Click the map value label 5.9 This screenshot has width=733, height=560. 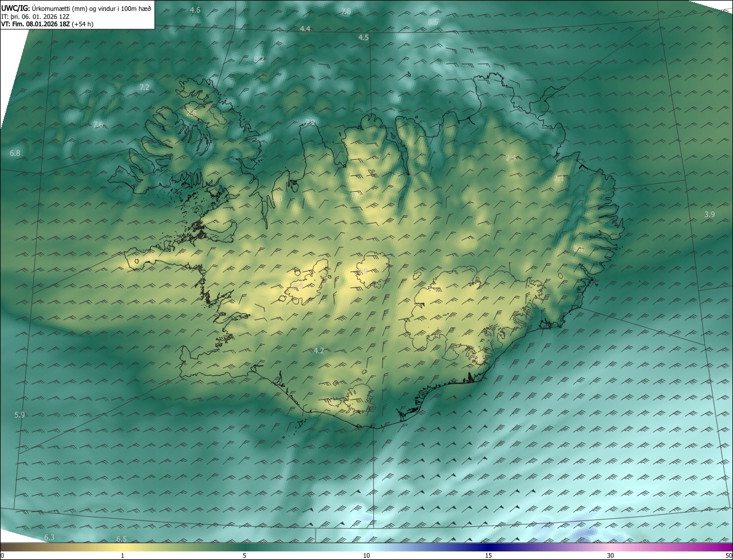[19, 415]
